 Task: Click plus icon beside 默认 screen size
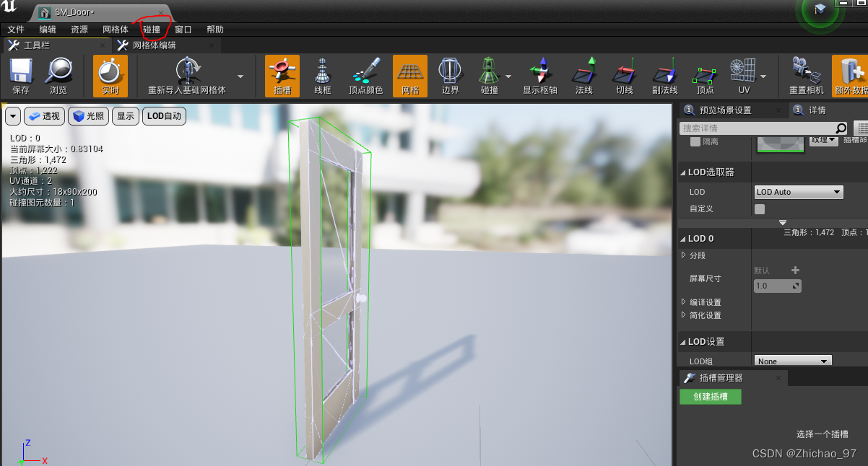796,271
